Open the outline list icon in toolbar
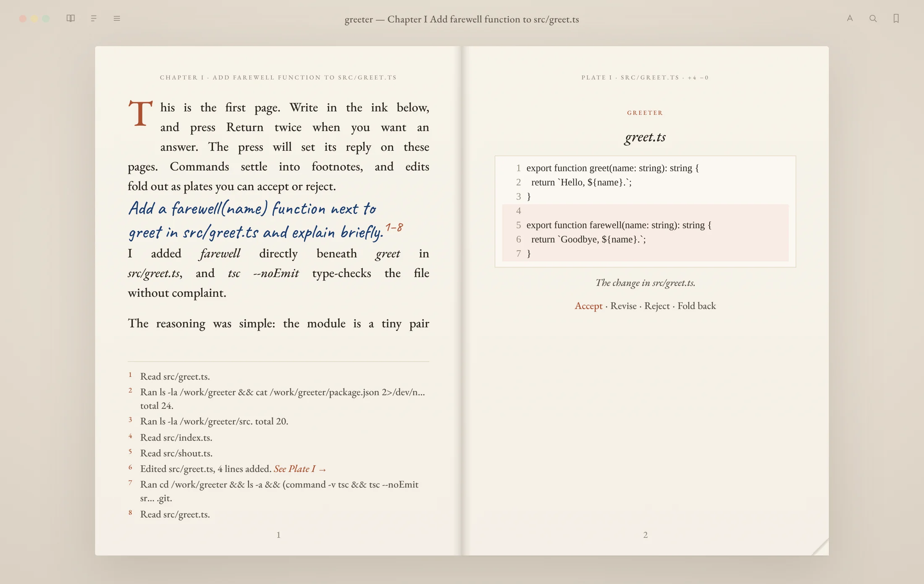This screenshot has height=584, width=924. pos(94,18)
